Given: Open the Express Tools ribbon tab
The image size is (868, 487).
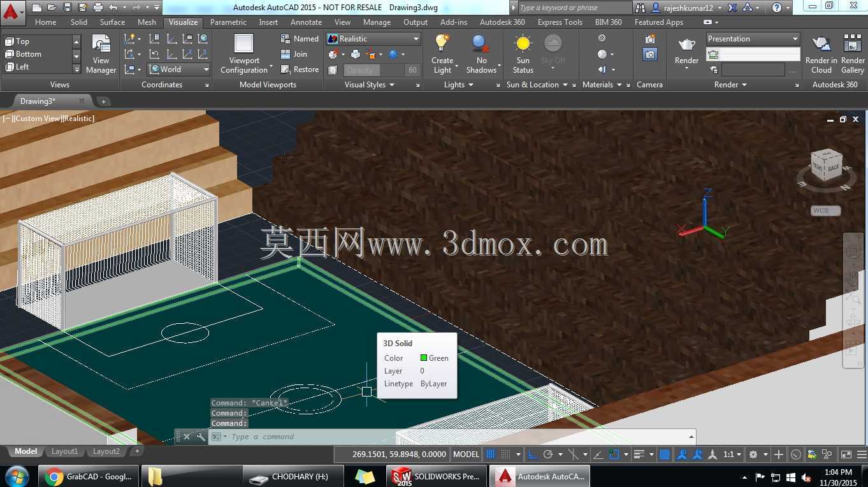Looking at the screenshot, I should 560,22.
